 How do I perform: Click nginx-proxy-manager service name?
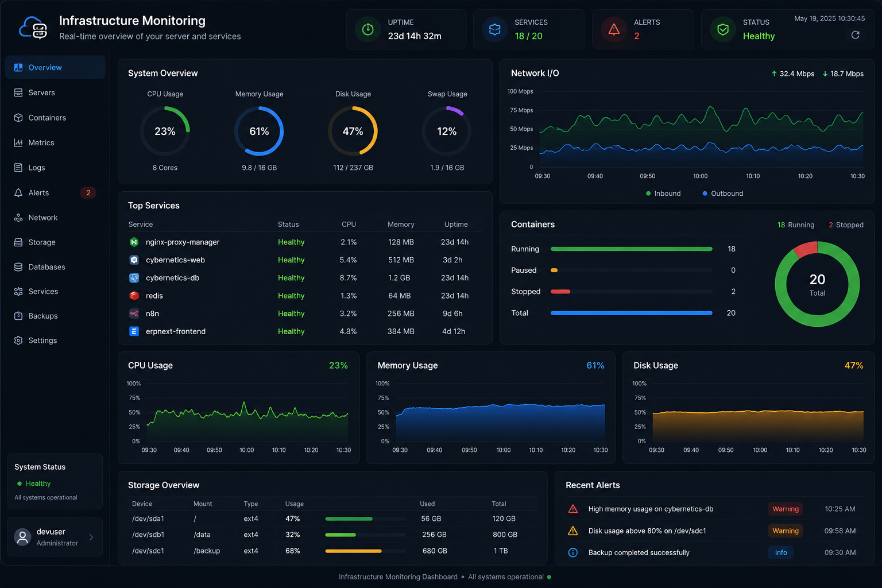(x=183, y=242)
